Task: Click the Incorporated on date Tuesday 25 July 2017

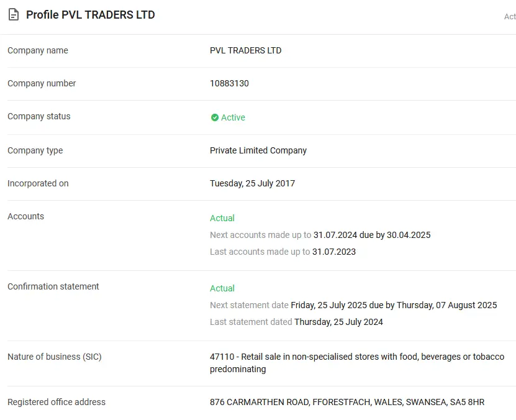Action: tap(252, 183)
